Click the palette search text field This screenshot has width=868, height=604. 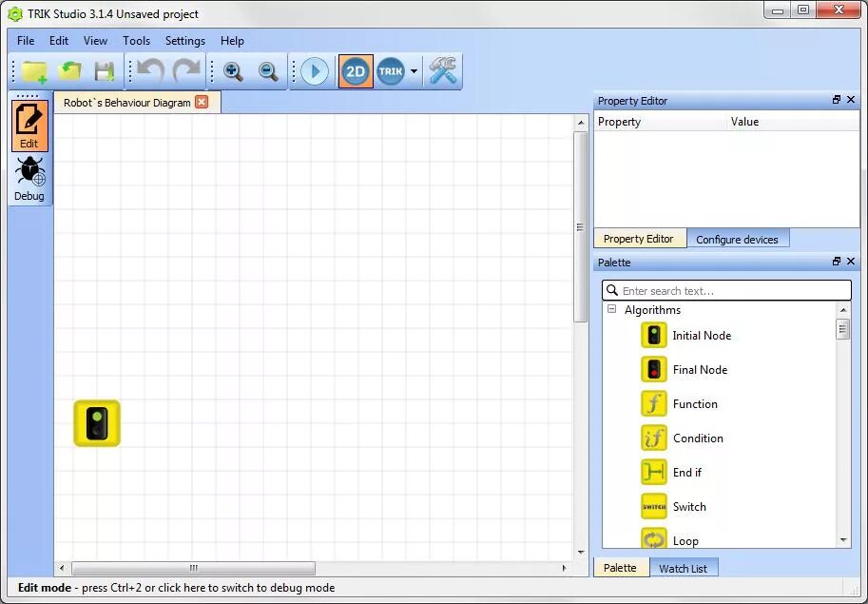pyautogui.click(x=726, y=291)
